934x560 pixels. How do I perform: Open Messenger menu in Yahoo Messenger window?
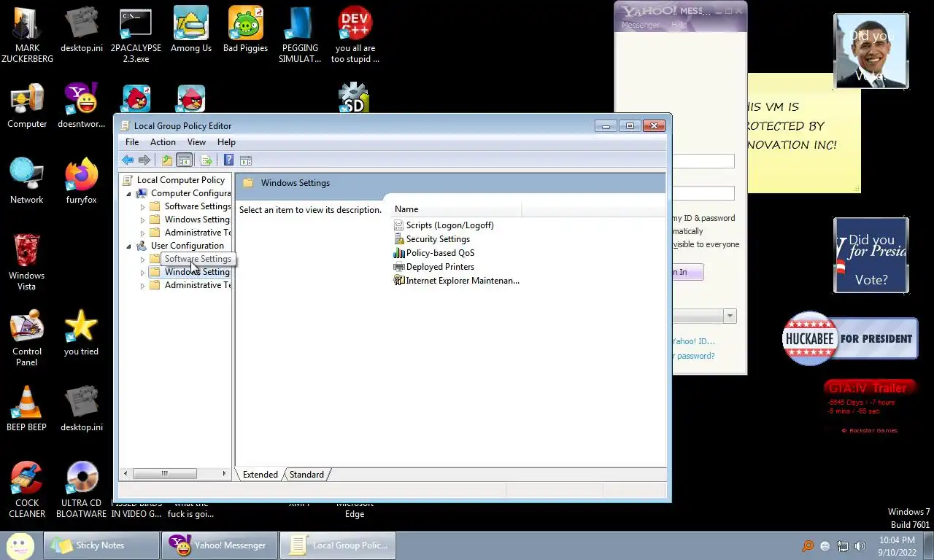coord(640,25)
